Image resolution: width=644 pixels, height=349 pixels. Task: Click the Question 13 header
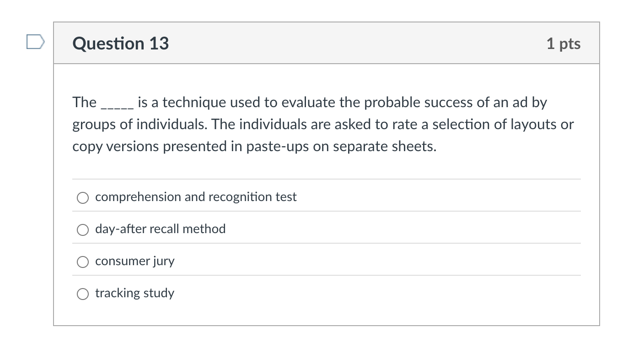120,43
